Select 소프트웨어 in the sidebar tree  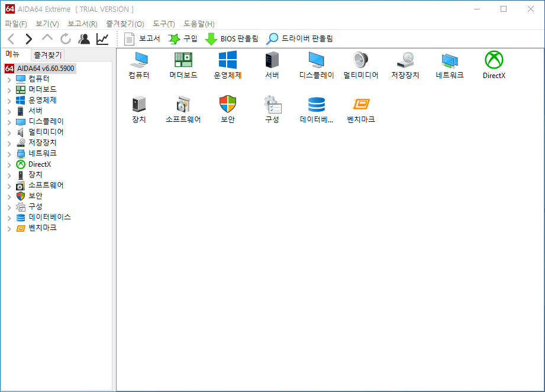[46, 186]
